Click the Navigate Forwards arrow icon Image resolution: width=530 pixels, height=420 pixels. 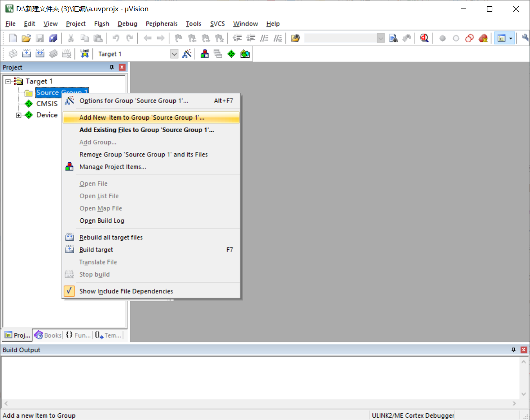point(161,38)
